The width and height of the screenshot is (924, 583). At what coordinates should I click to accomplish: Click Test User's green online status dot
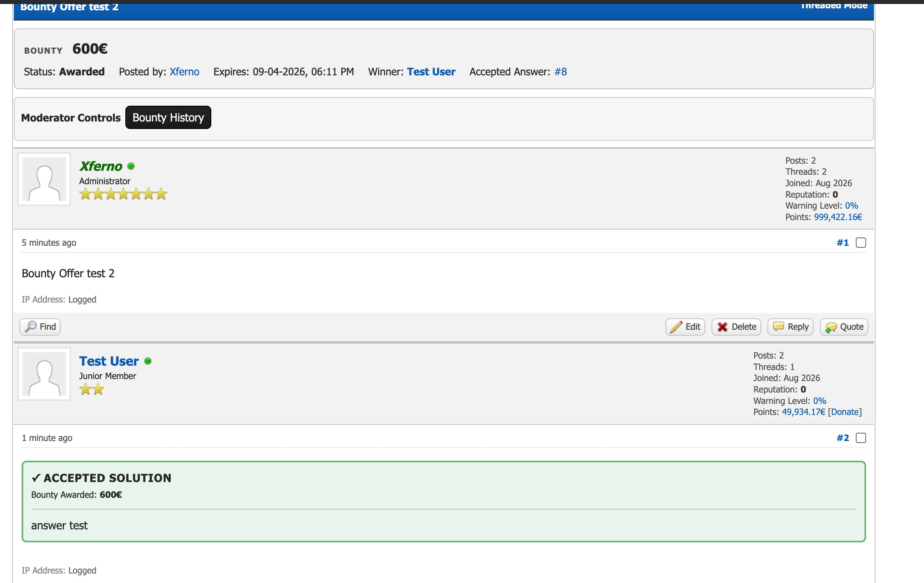click(148, 361)
